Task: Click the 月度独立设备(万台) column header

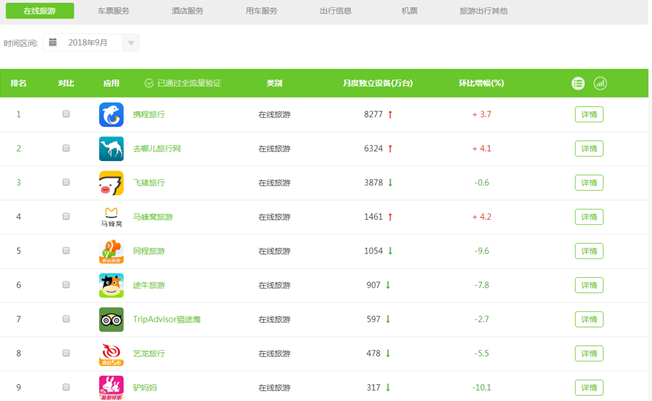Action: click(x=378, y=83)
